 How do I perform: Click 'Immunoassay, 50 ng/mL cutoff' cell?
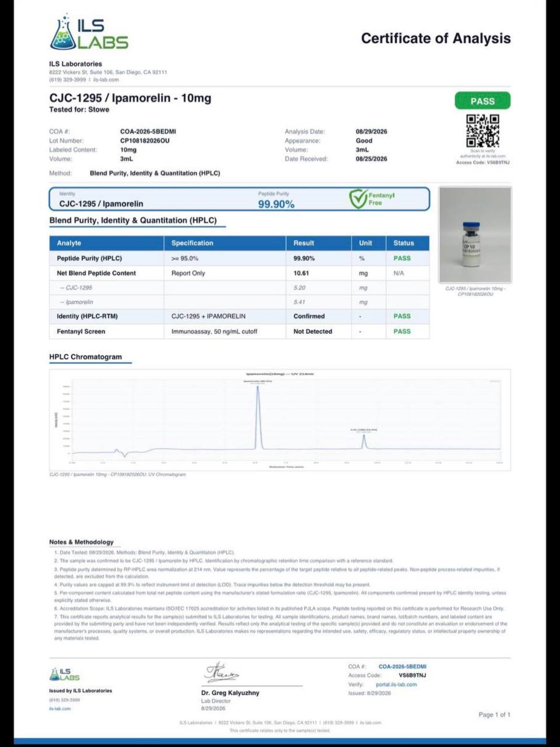point(215,331)
